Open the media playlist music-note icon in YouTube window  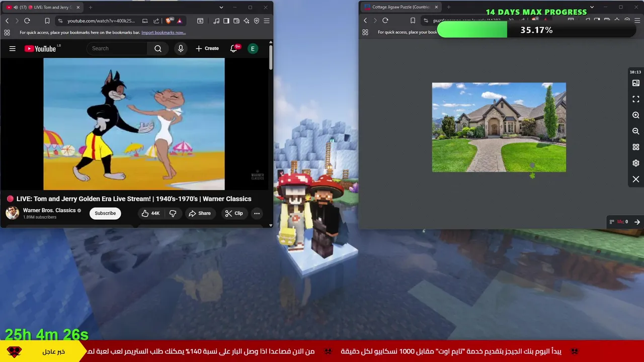[x=216, y=21]
